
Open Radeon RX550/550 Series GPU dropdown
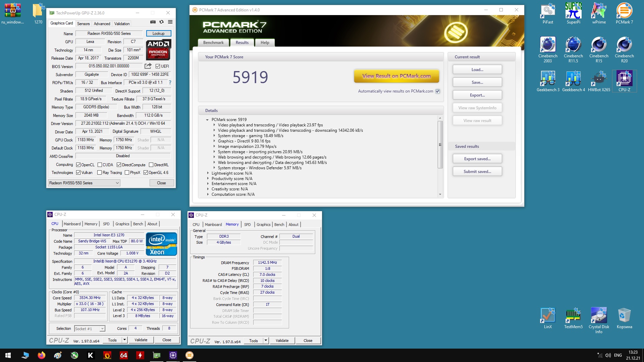click(84, 183)
